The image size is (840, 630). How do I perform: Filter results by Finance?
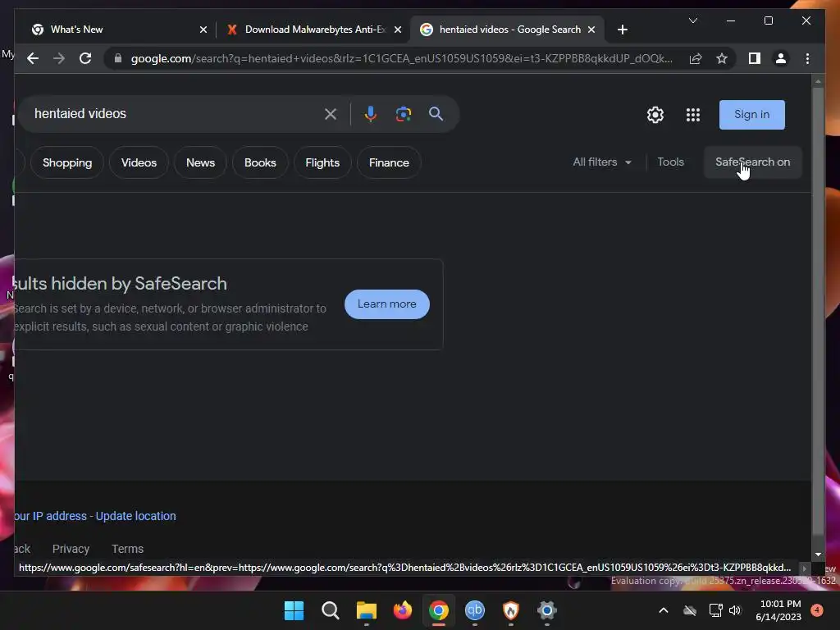click(389, 162)
